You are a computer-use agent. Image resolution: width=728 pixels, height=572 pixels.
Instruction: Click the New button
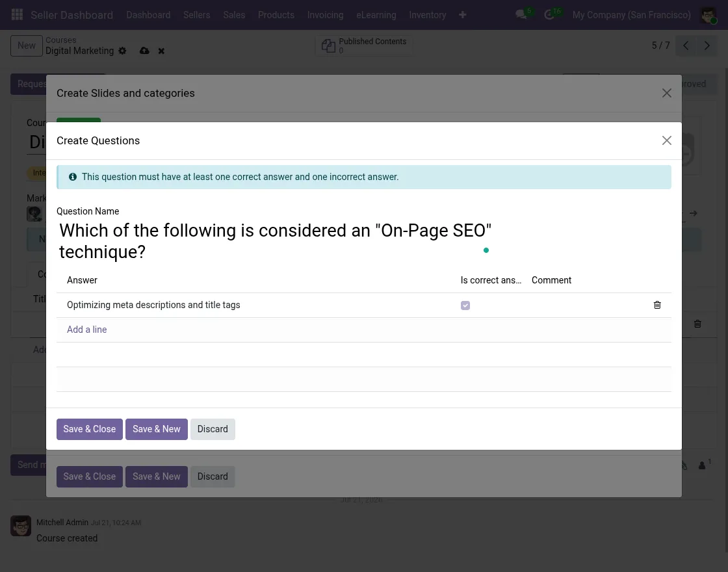(27, 45)
